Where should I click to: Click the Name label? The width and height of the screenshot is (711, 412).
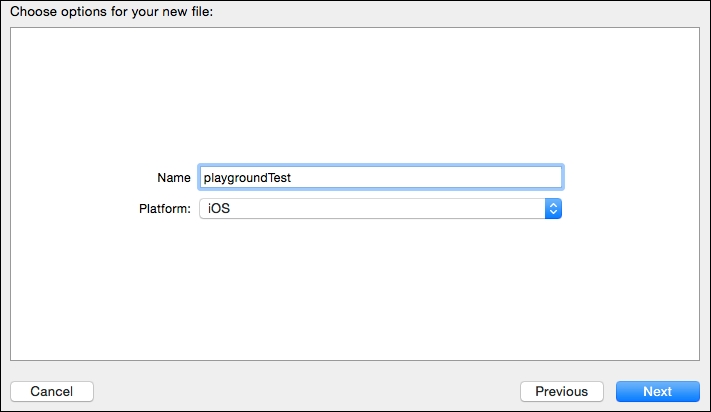[x=174, y=178]
